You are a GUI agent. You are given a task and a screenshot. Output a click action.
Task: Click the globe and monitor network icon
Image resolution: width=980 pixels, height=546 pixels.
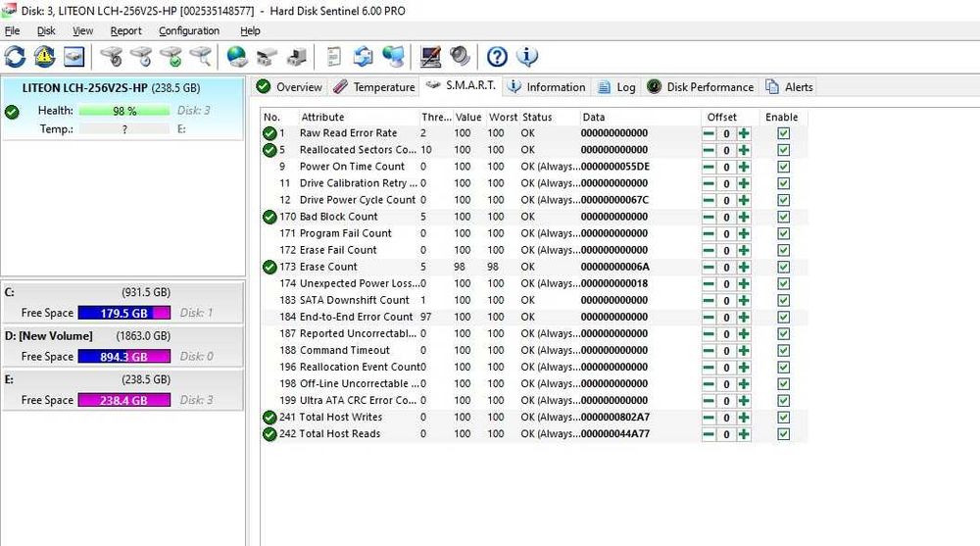[x=394, y=57]
